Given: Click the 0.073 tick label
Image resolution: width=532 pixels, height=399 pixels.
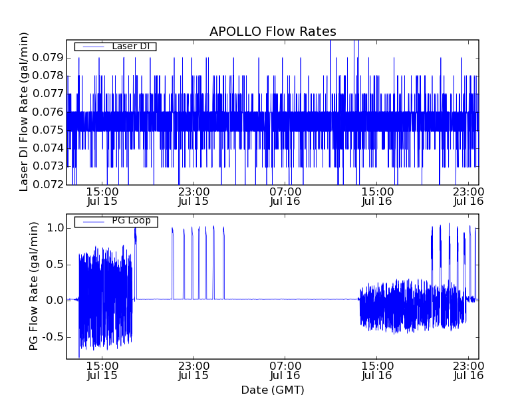Looking at the screenshot, I should (x=48, y=166).
